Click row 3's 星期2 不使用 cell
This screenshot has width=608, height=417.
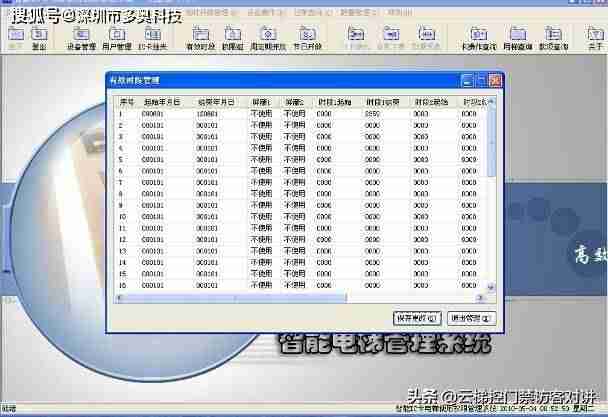pyautogui.click(x=294, y=137)
